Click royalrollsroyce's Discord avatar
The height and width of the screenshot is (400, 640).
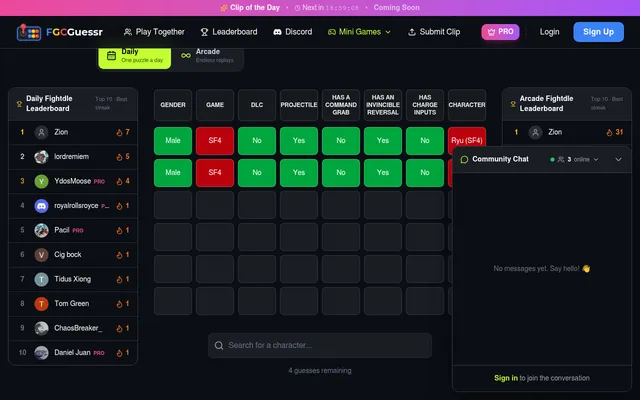(41, 206)
